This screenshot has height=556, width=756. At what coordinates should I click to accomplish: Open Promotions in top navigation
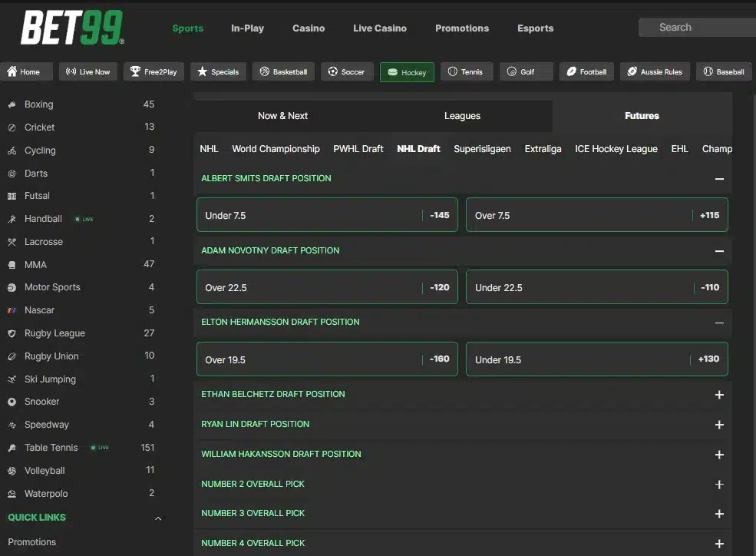click(x=462, y=28)
